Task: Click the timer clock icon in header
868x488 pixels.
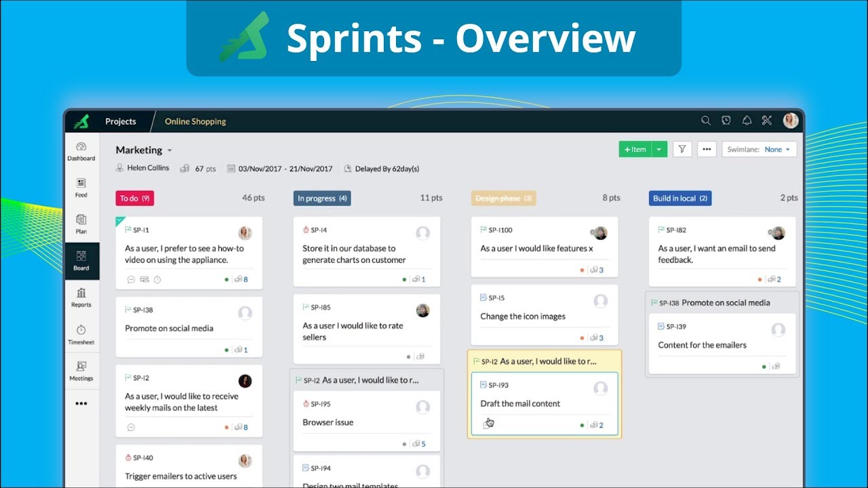Action: click(x=726, y=121)
